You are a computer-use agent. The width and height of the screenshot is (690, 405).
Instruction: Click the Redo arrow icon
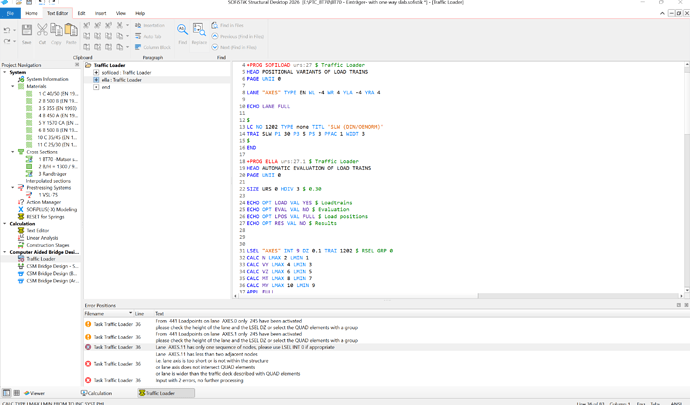click(x=7, y=41)
